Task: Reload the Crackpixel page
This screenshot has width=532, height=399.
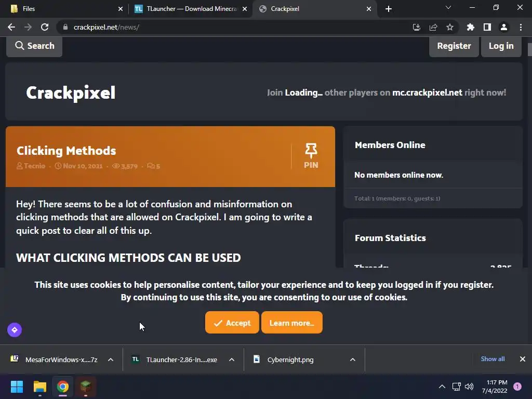Action: 45,27
